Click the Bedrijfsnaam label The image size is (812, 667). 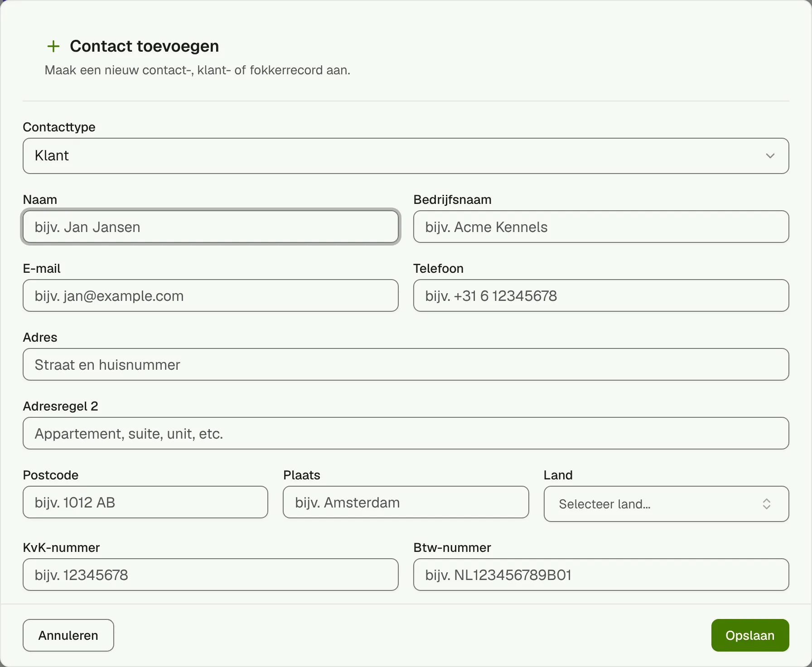pos(452,199)
